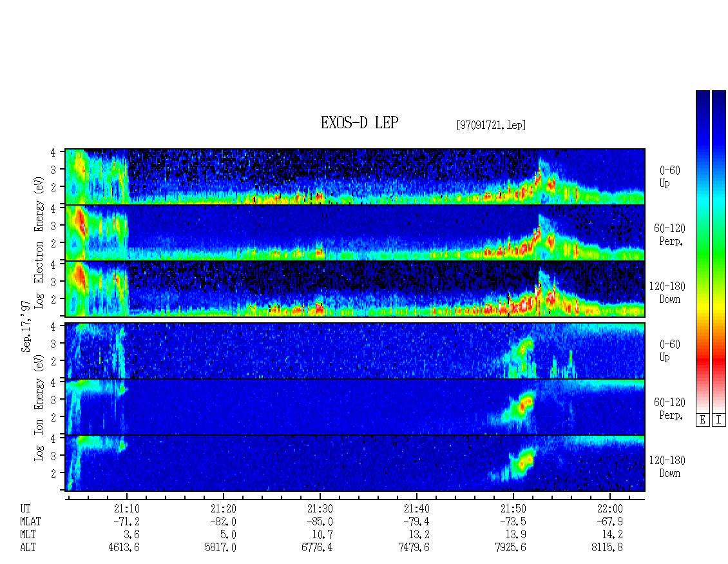This screenshot has height=564, width=728.
Task: Click the 22:00 UT tick label
Action: (x=609, y=509)
